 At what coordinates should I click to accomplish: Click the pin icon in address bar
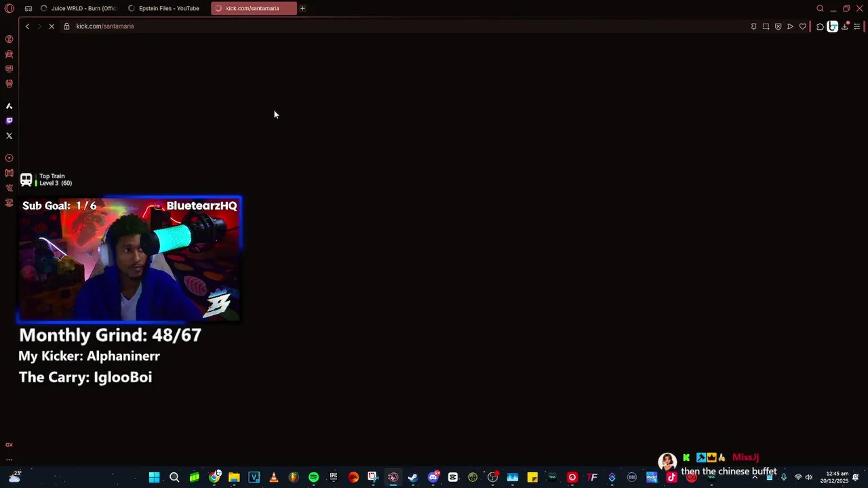click(x=753, y=26)
